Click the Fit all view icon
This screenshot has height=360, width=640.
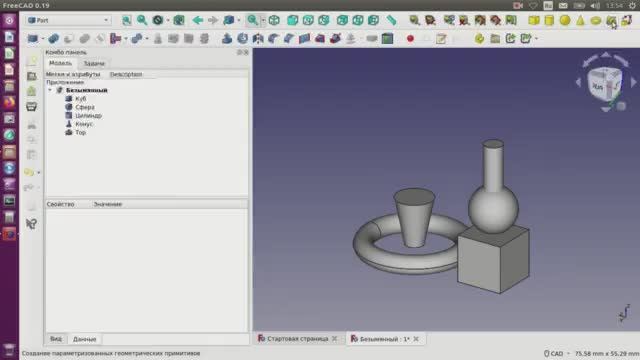pos(127,20)
